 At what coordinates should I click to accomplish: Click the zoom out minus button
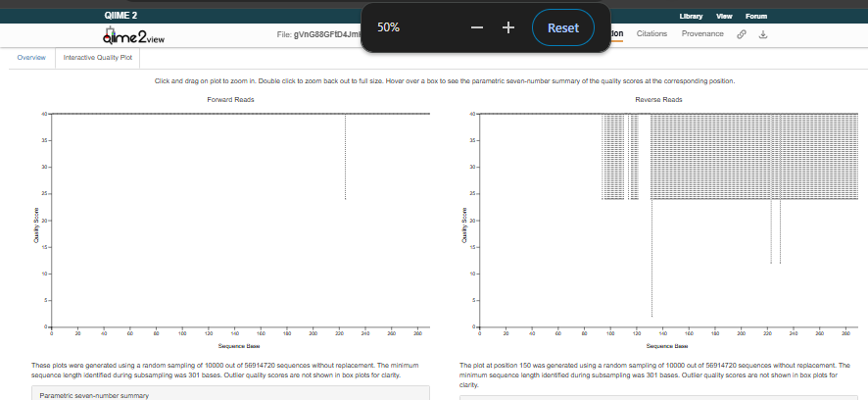(x=477, y=27)
